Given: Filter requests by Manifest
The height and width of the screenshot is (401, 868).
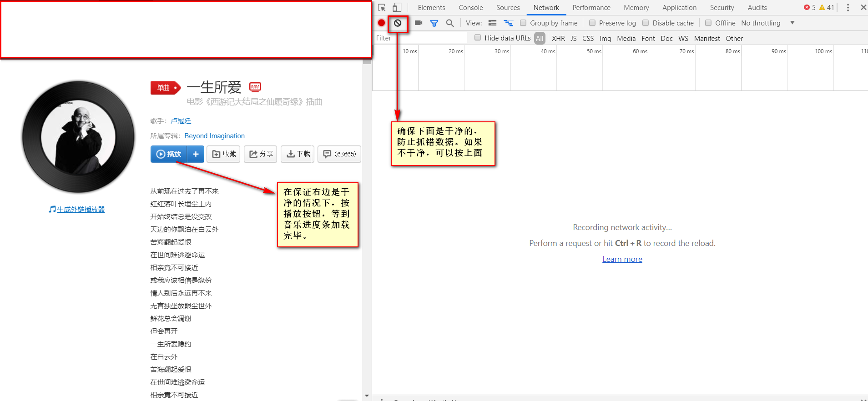Looking at the screenshot, I should tap(707, 39).
